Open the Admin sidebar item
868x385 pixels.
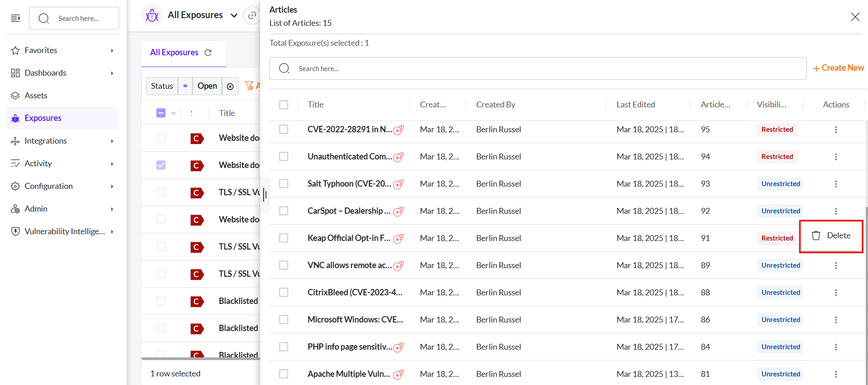click(x=62, y=209)
